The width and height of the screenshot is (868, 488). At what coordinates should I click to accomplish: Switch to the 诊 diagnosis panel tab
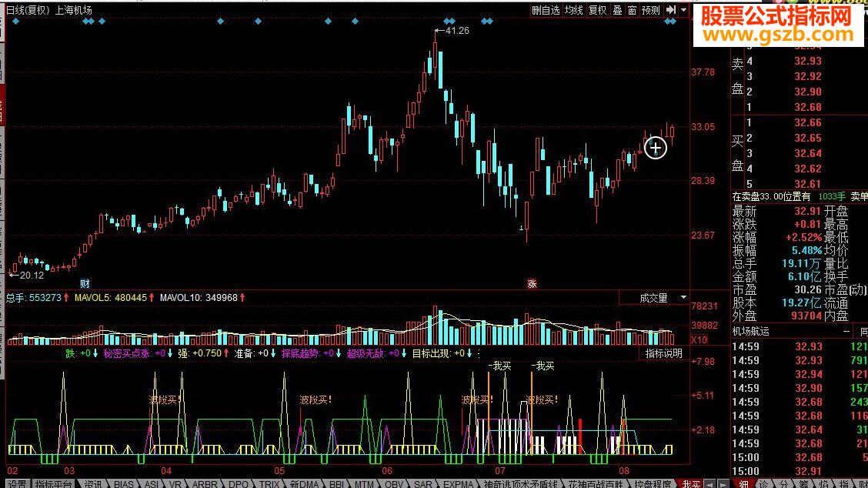[764, 483]
